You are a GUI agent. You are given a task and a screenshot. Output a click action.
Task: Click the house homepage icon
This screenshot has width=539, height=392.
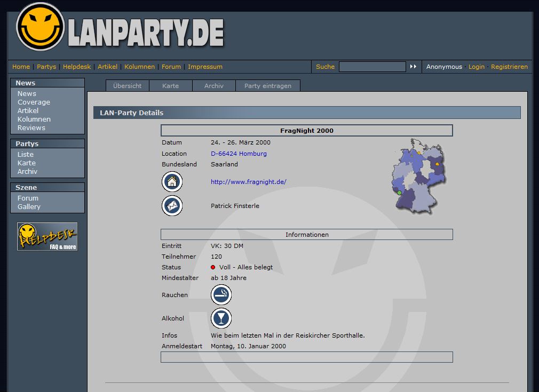tap(172, 181)
